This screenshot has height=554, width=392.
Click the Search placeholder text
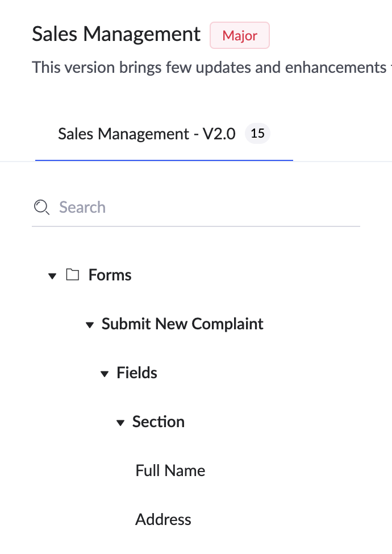[82, 207]
